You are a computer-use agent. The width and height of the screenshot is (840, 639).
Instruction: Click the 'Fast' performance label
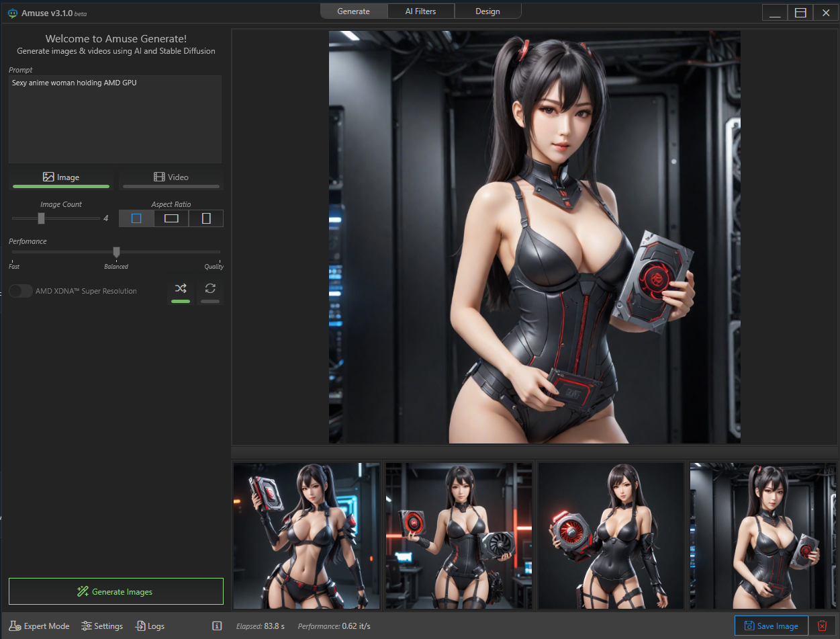(14, 267)
